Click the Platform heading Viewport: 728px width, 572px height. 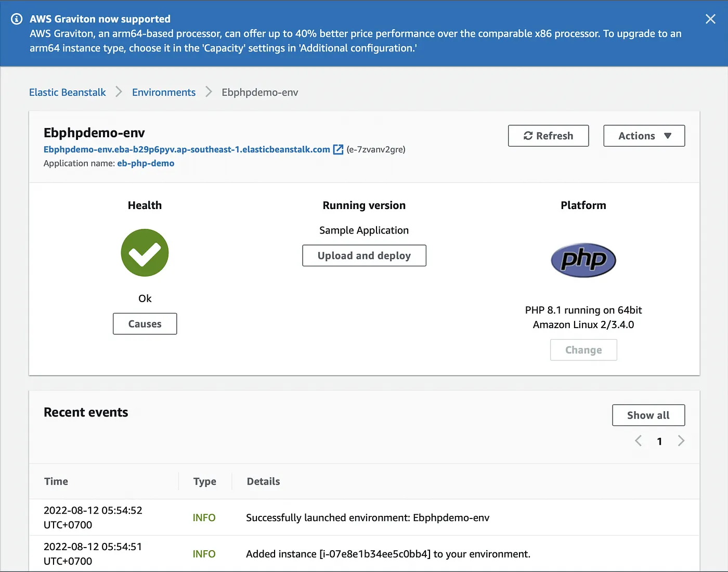pos(583,205)
